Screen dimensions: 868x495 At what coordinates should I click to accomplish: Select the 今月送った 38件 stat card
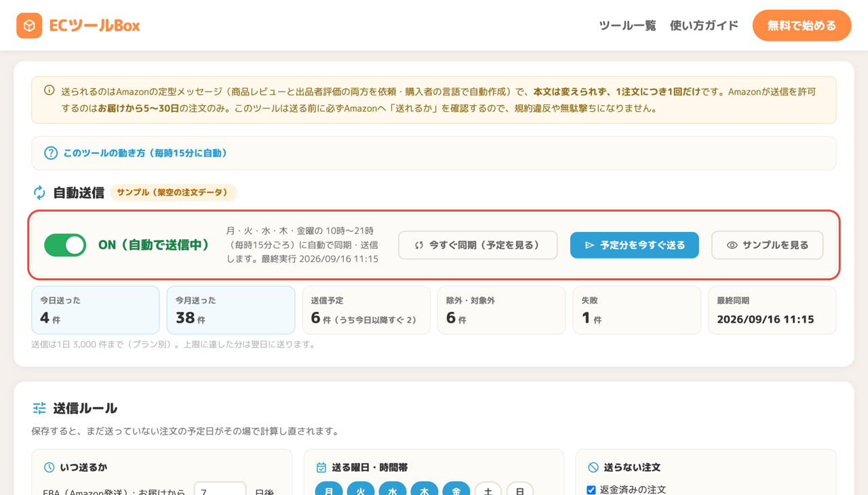coord(231,311)
